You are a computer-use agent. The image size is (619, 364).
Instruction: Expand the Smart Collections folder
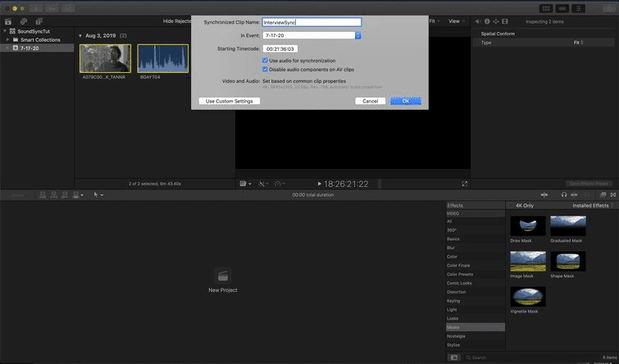click(7, 39)
